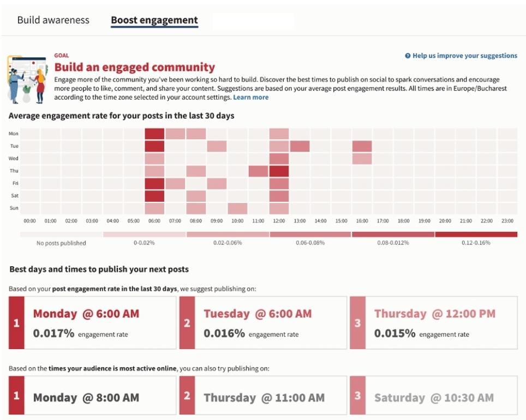Select the Monday @ 6:00 AM suggestion card
The image size is (526, 420).
tap(93, 323)
